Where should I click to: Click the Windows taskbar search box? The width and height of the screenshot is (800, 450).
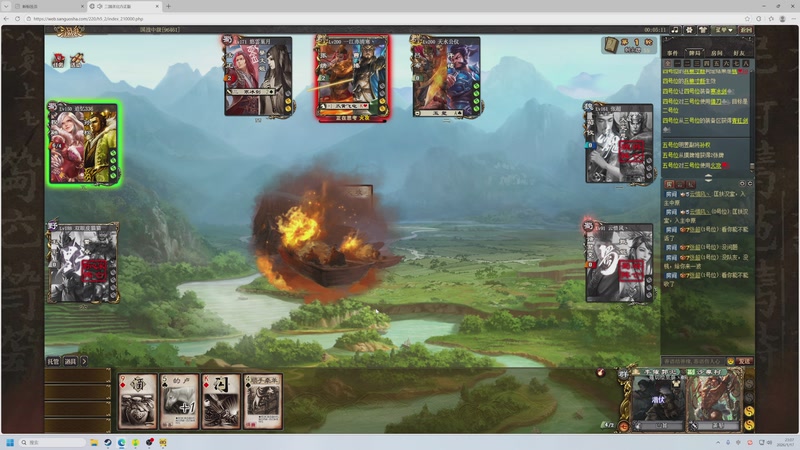52,442
